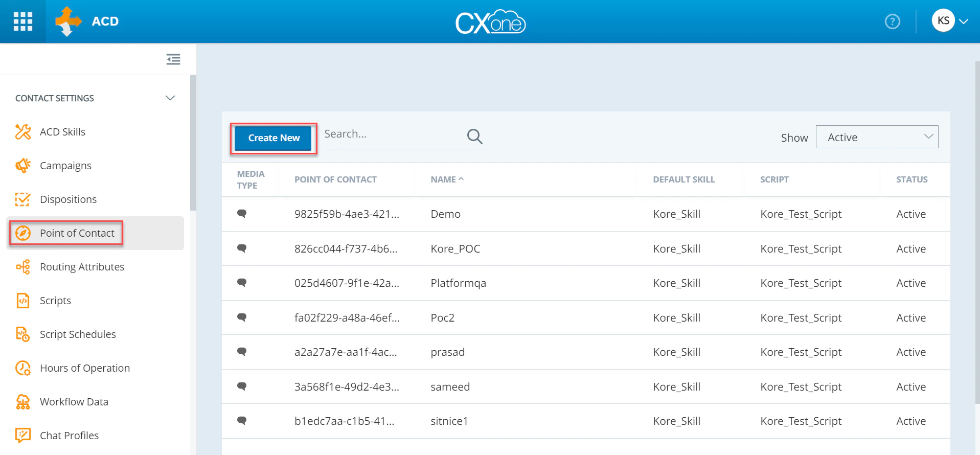Click the Workflow Data cloud icon
This screenshot has width=980, height=455.
tap(23, 402)
